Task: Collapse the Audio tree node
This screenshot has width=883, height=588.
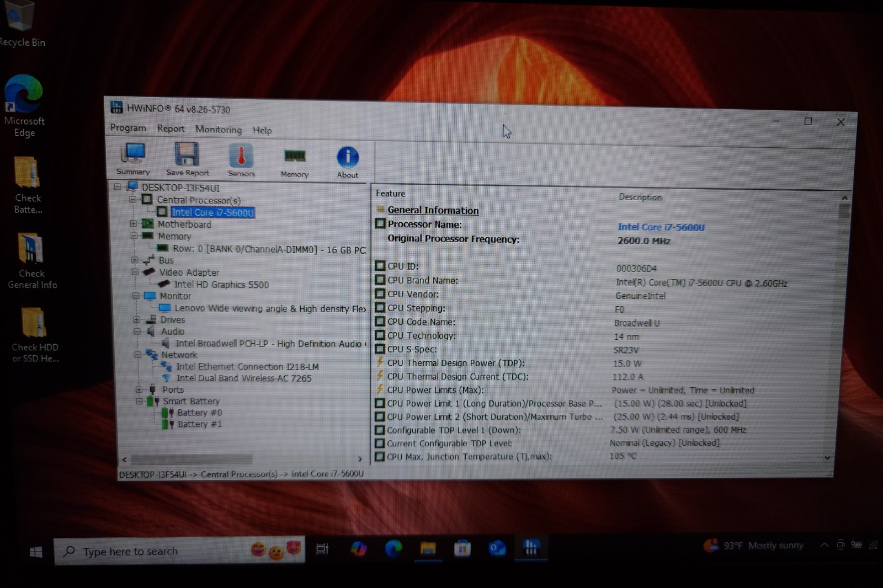Action: 136,331
